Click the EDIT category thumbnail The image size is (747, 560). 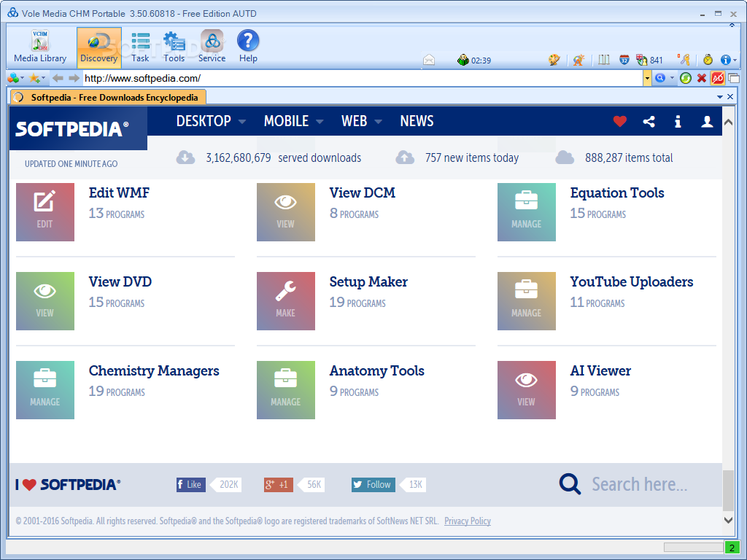45,212
